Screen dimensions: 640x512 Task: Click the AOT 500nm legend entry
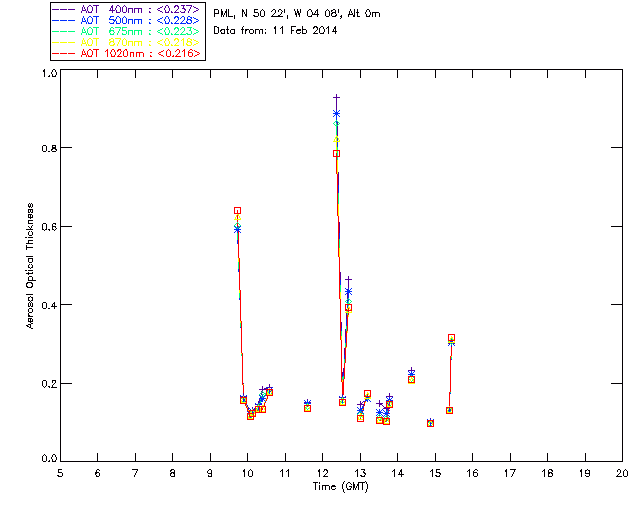pos(126,20)
